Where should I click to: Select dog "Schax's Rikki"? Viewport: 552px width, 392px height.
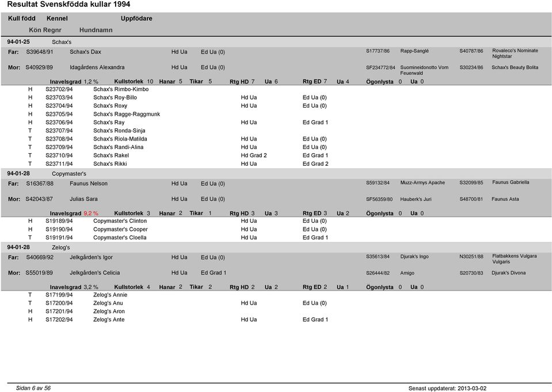click(x=110, y=164)
